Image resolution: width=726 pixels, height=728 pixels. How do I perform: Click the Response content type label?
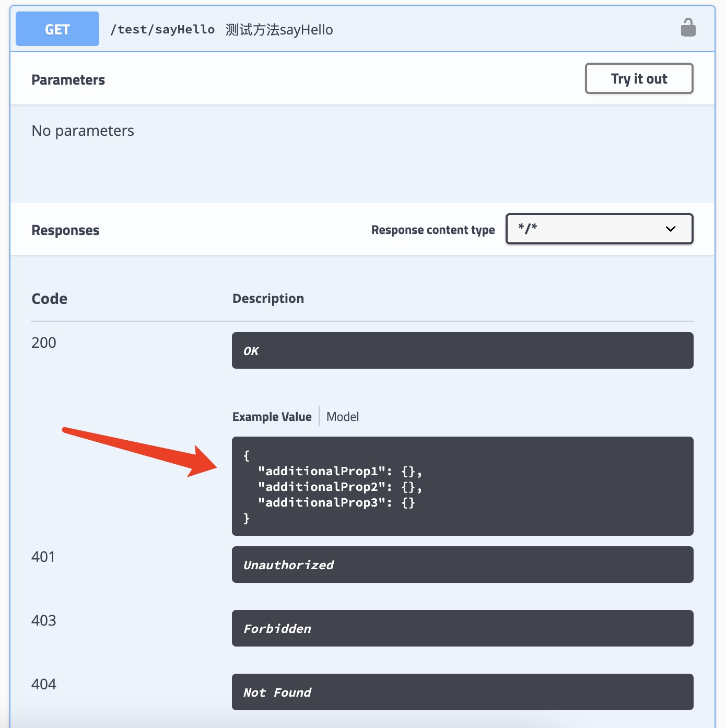[x=433, y=230]
